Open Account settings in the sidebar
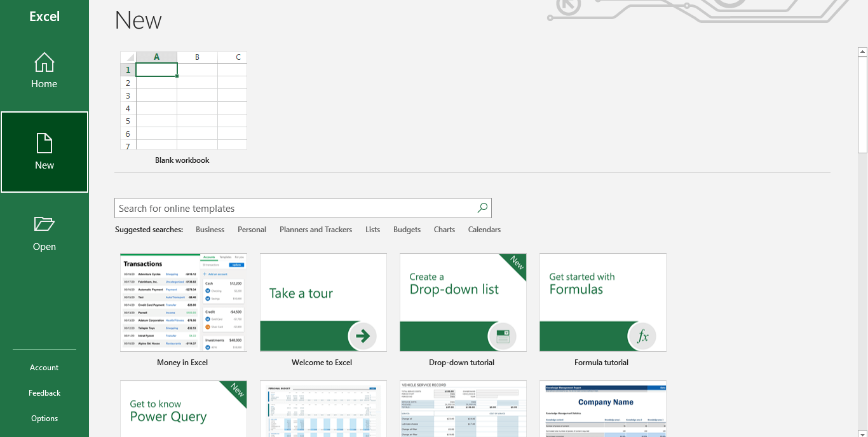868x437 pixels. tap(44, 368)
